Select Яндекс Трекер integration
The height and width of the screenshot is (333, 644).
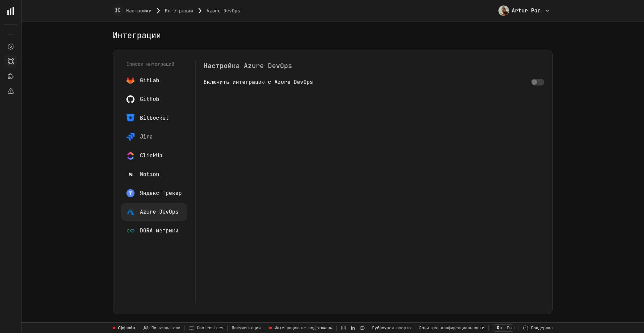[x=154, y=193]
